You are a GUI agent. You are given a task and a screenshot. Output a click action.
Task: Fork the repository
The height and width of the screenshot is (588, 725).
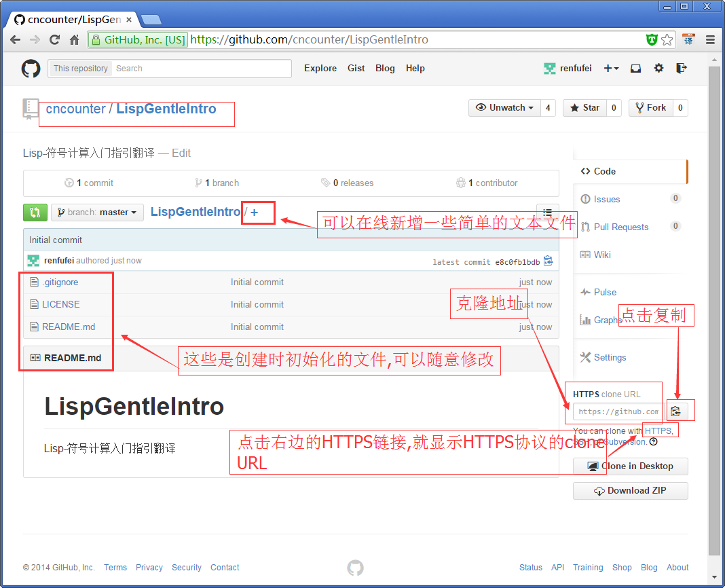point(650,108)
